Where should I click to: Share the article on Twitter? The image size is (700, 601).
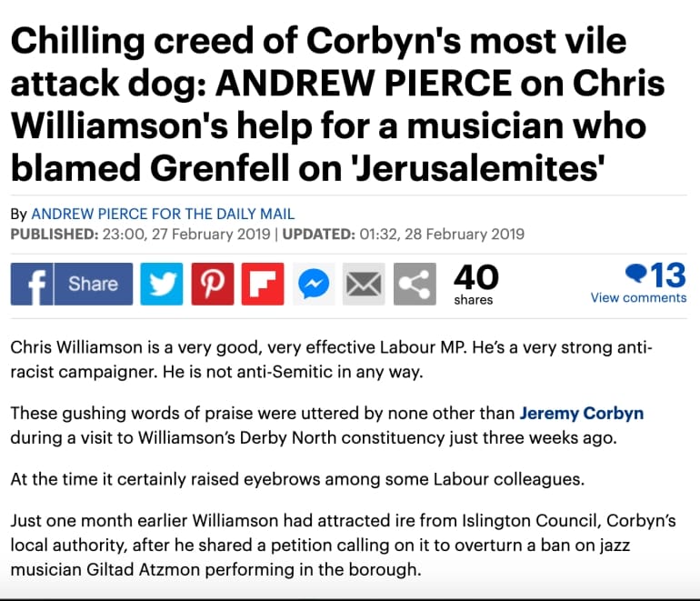(162, 284)
